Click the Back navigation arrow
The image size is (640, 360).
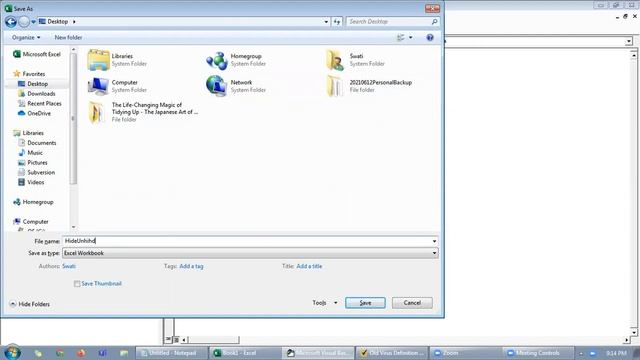pos(11,22)
